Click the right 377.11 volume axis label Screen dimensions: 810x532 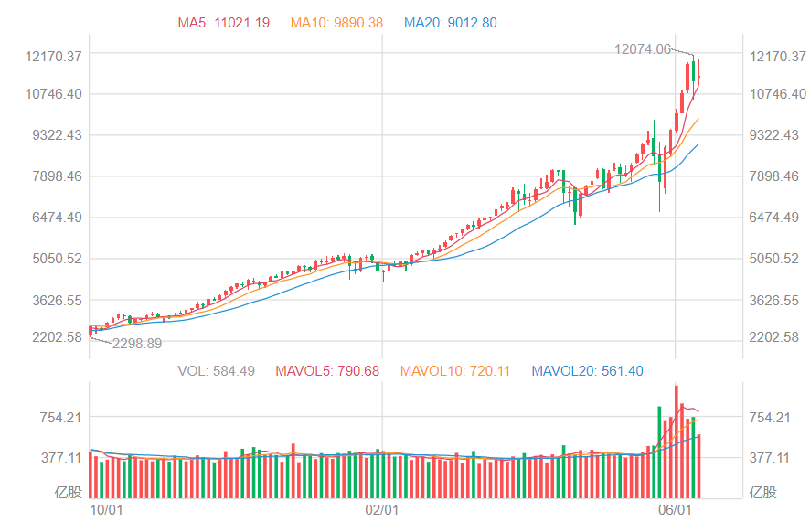(772, 457)
